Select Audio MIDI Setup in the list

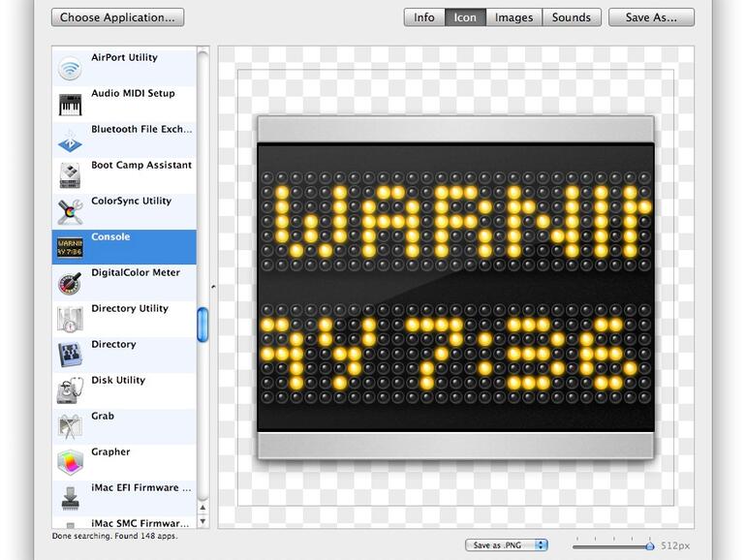(x=124, y=105)
